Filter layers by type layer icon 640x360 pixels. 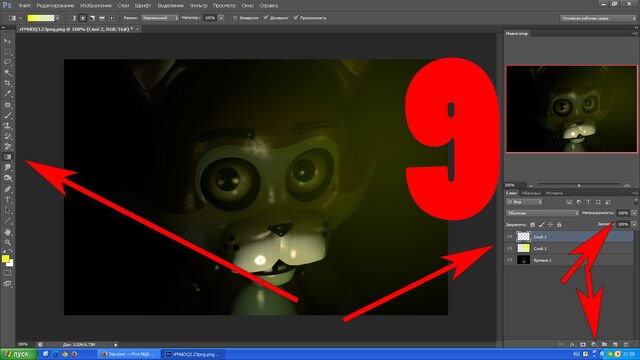coord(588,202)
